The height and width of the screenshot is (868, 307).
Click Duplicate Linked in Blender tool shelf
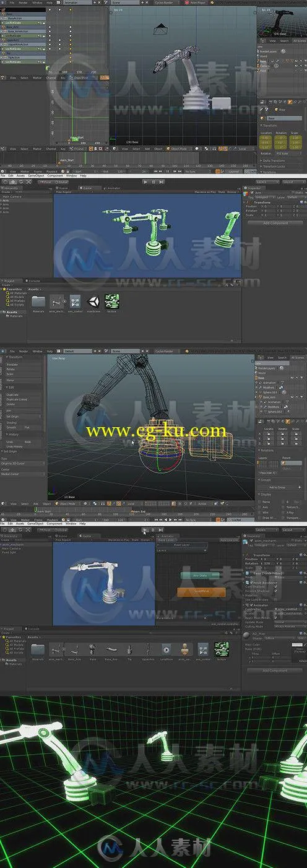pyautogui.click(x=22, y=399)
